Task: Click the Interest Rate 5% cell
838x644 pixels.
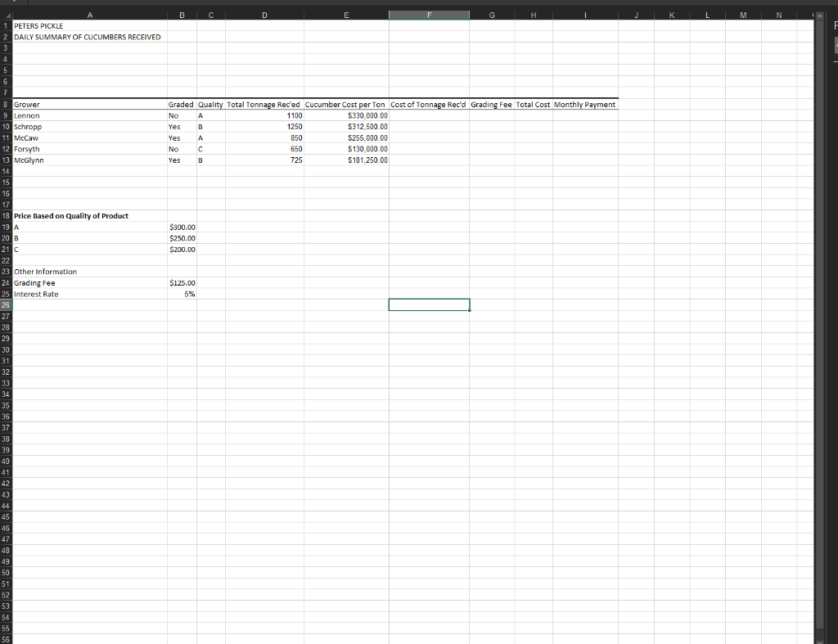Action: pos(182,294)
